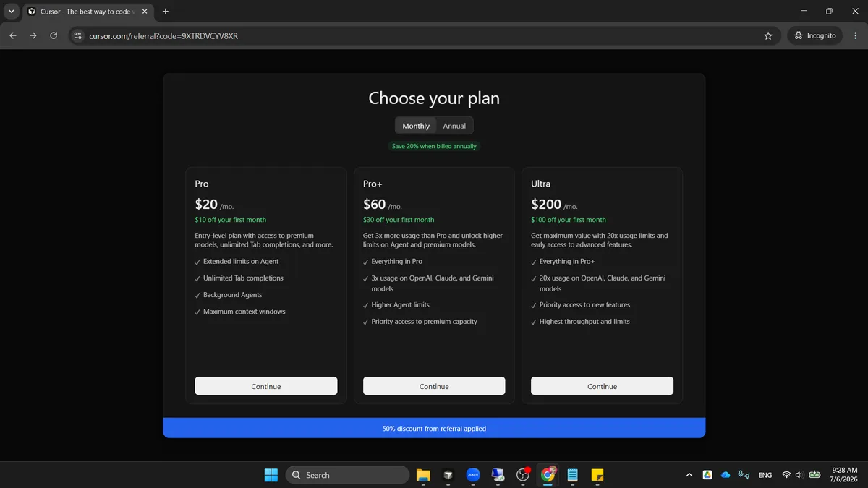The image size is (868, 488).
Task: Switch billing to Annual
Action: tap(454, 126)
